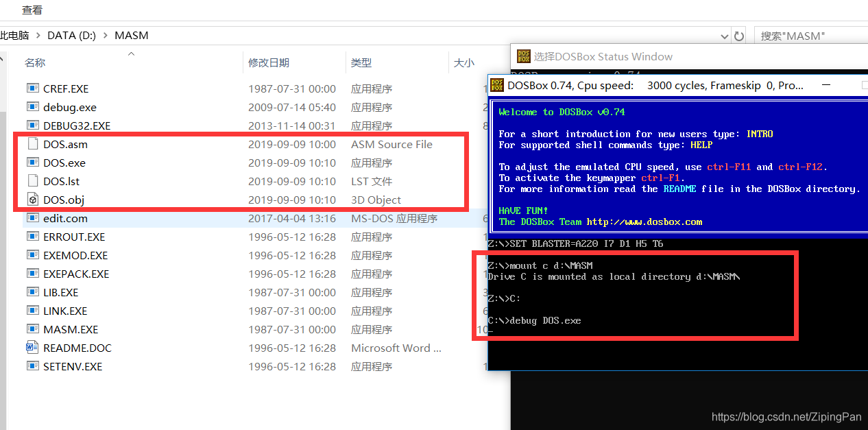Click the DOSBox icon in Status Window title
The height and width of the screenshot is (430, 868).
(x=523, y=56)
